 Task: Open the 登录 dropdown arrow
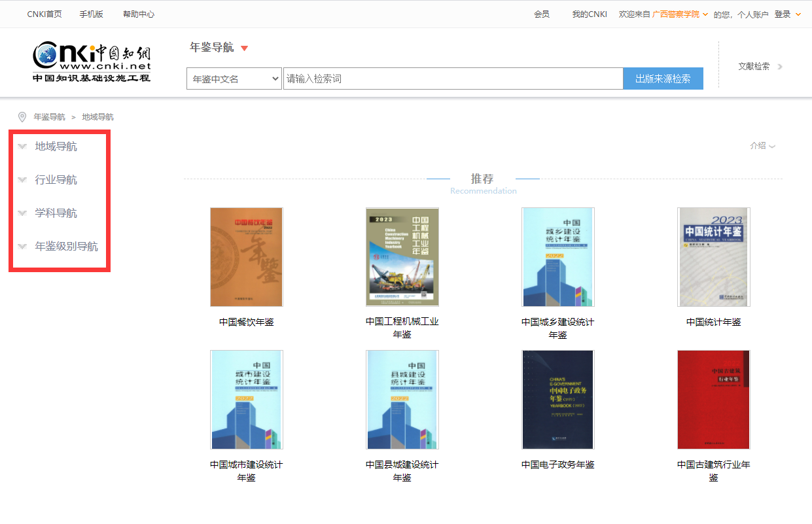(x=798, y=14)
